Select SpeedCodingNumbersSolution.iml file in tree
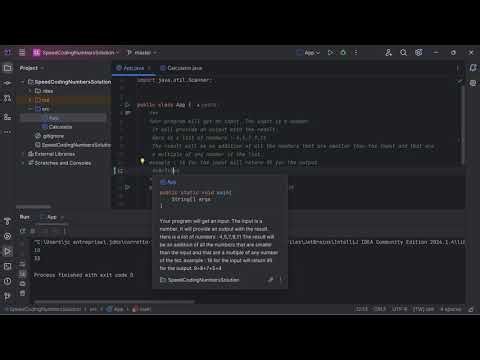Screen dimensions: 480x360 point(73,145)
